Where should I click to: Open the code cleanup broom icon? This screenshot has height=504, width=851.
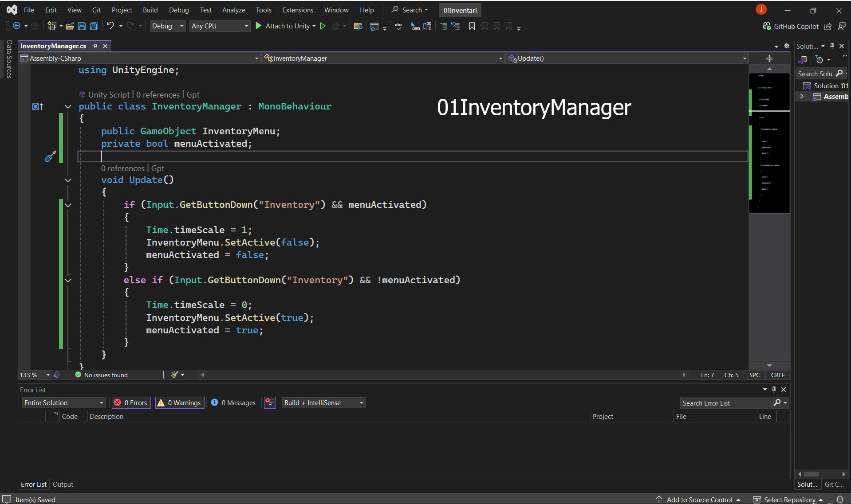[x=175, y=375]
